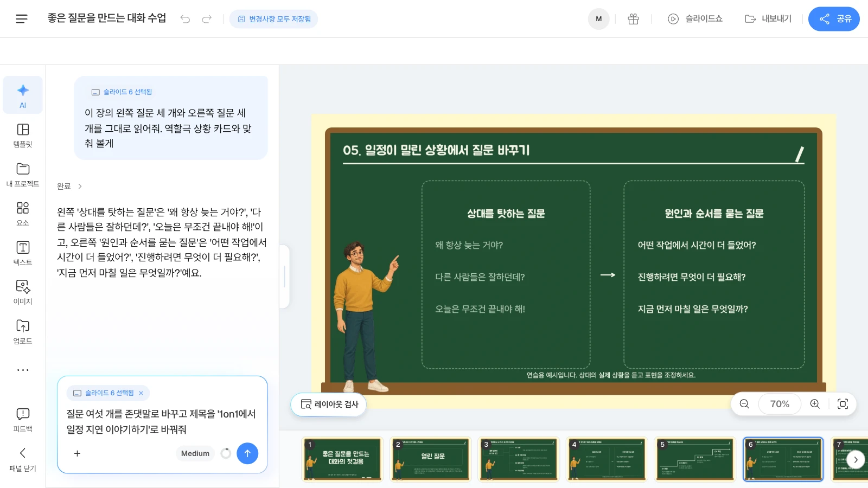This screenshot has width=868, height=488.
Task: Run the 레이아웃 검사 layout check
Action: [x=329, y=404]
